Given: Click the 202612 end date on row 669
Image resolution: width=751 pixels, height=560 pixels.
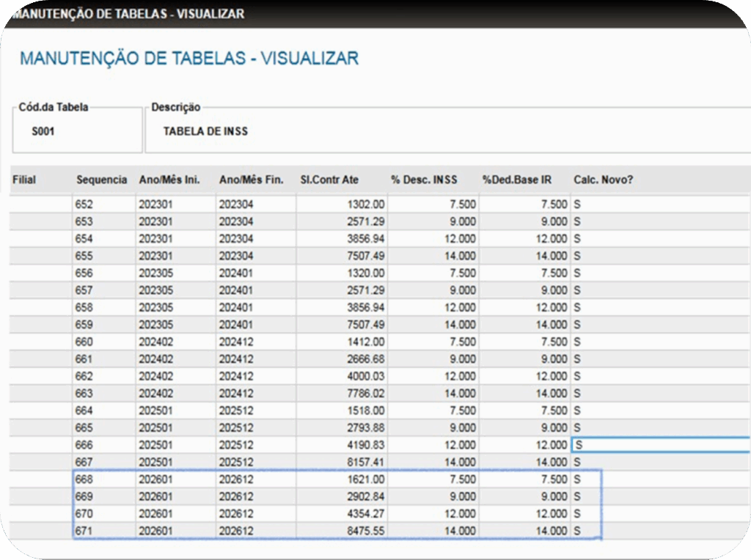Looking at the screenshot, I should pyautogui.click(x=236, y=497).
